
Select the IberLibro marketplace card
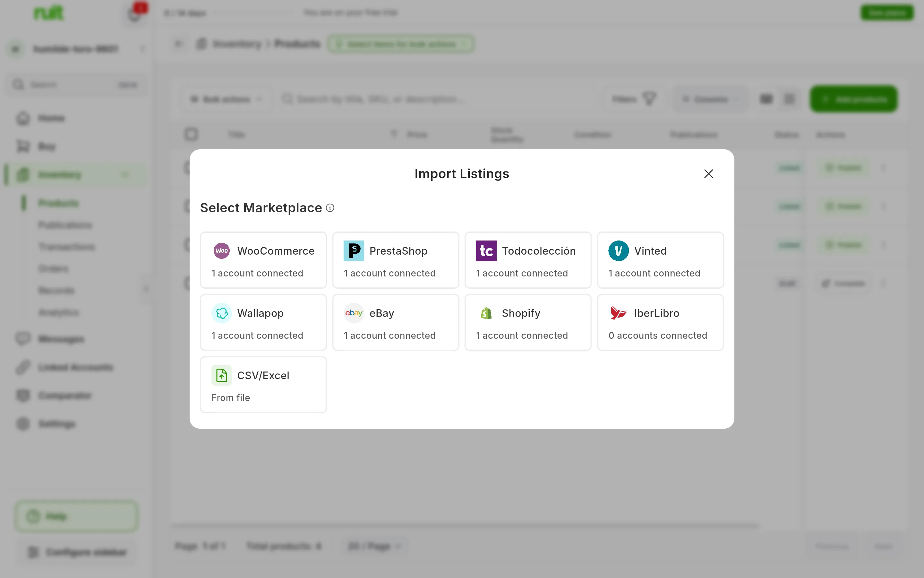click(660, 322)
